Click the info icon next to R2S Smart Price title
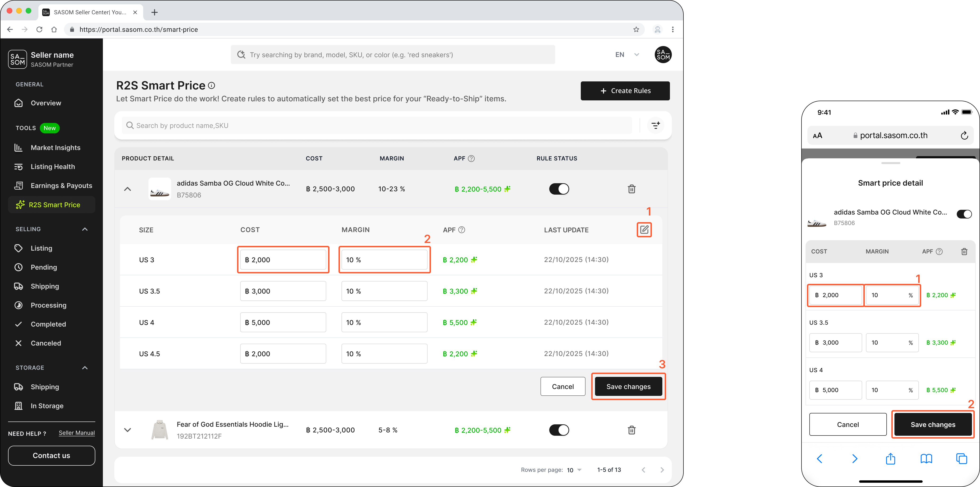980x487 pixels. click(211, 86)
